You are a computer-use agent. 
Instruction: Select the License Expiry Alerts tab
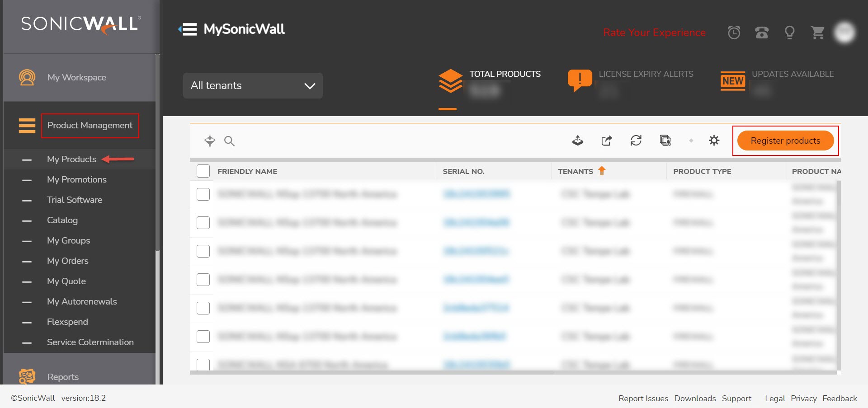coord(631,81)
